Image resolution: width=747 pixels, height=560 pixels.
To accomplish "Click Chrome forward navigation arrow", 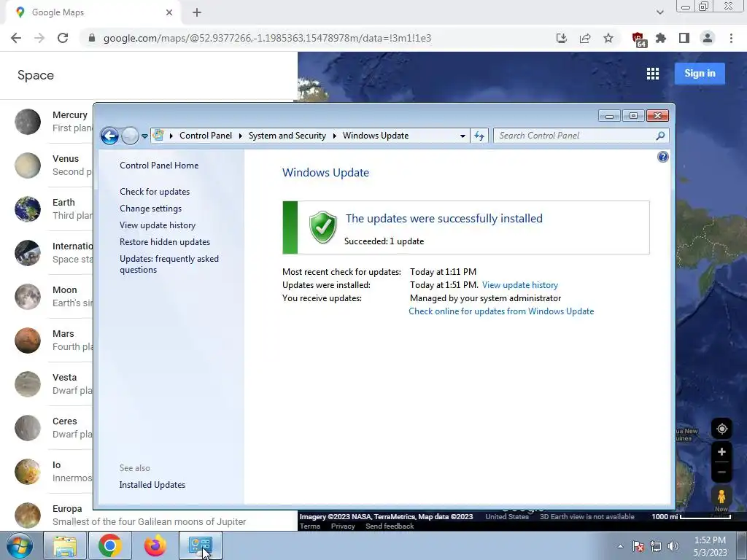I will click(39, 38).
